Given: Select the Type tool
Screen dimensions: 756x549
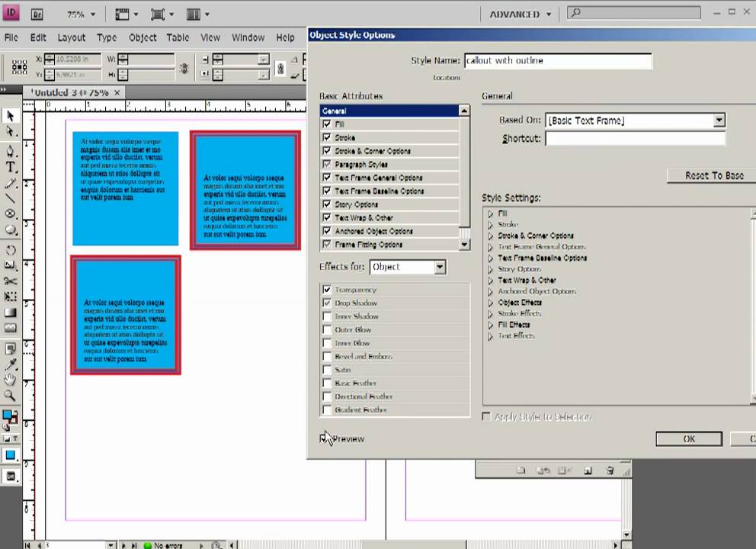Looking at the screenshot, I should coord(11,168).
